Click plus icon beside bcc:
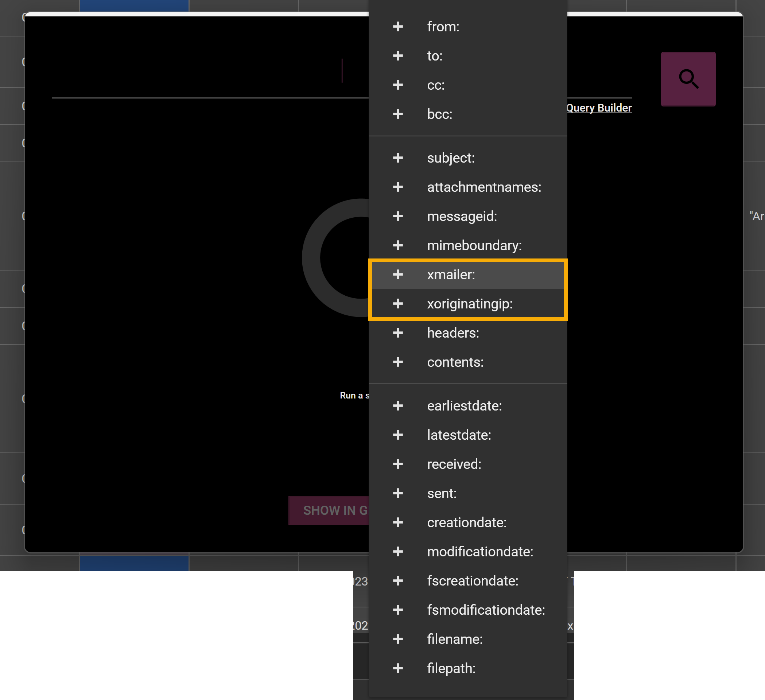This screenshot has width=765, height=700. (398, 114)
